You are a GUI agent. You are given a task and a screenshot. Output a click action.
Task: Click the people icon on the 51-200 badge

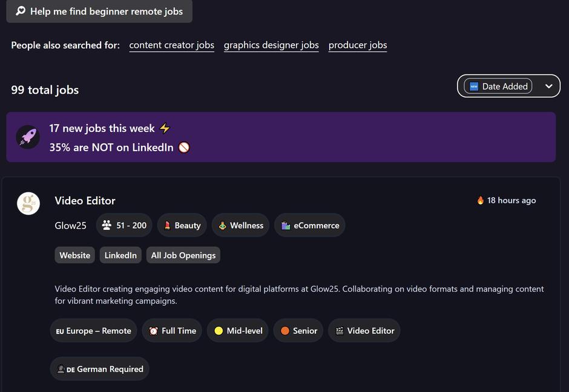[108, 224]
